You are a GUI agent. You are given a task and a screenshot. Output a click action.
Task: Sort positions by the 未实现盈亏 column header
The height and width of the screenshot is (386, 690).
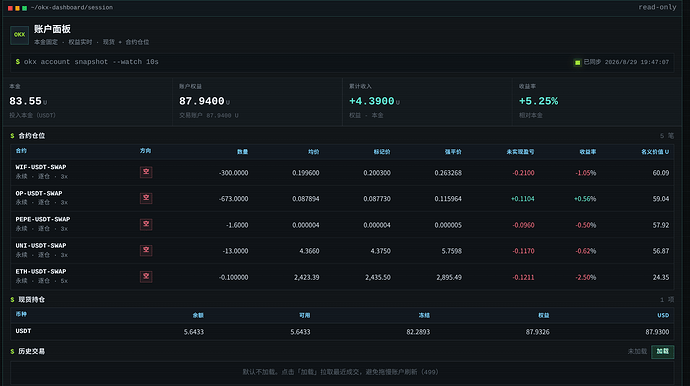pos(520,152)
